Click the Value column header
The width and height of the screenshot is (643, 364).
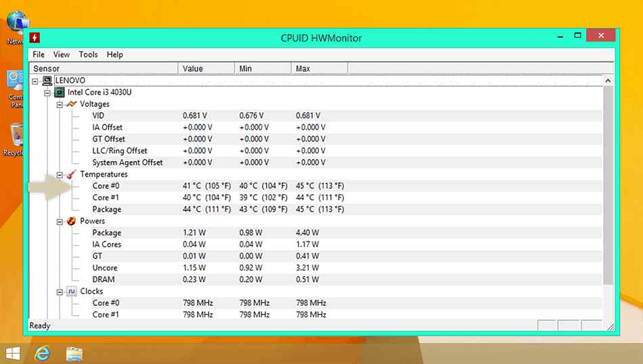(206, 68)
